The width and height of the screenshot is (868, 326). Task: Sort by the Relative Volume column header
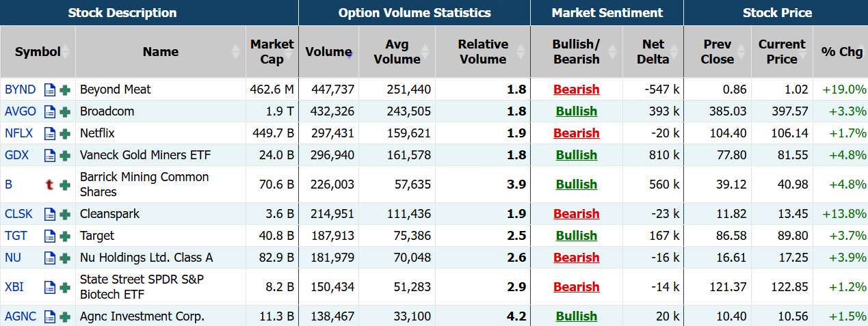(x=482, y=52)
